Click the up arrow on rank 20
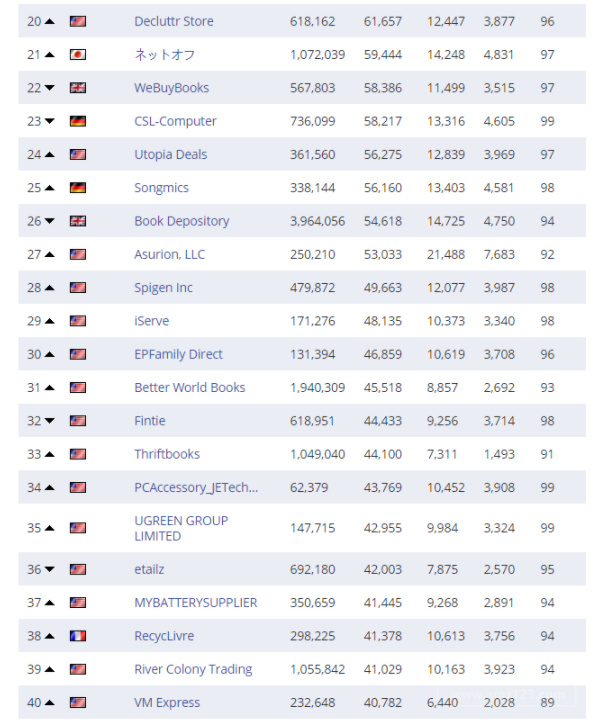The image size is (597, 727). click(x=50, y=21)
